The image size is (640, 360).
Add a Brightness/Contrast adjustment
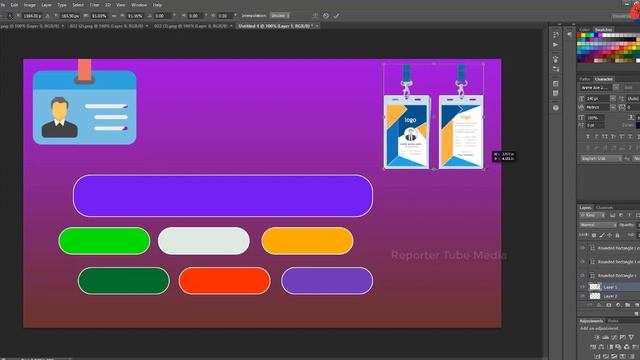(597, 338)
